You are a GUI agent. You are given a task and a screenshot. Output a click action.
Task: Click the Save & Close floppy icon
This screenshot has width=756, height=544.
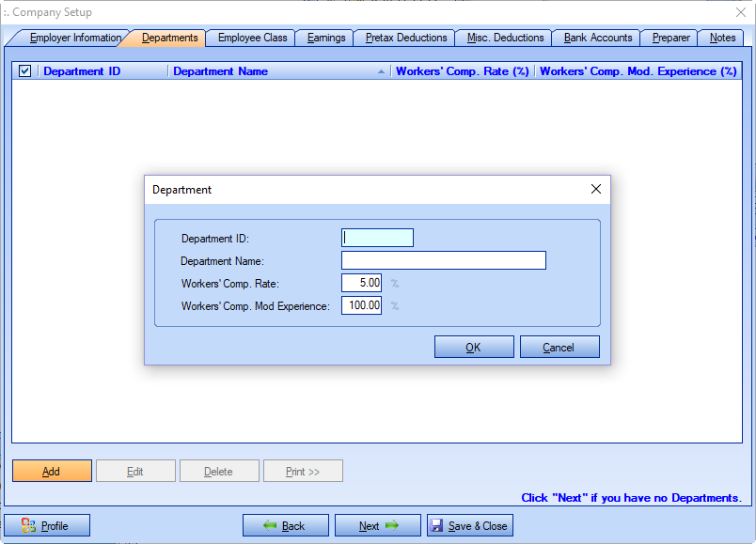pyautogui.click(x=437, y=526)
